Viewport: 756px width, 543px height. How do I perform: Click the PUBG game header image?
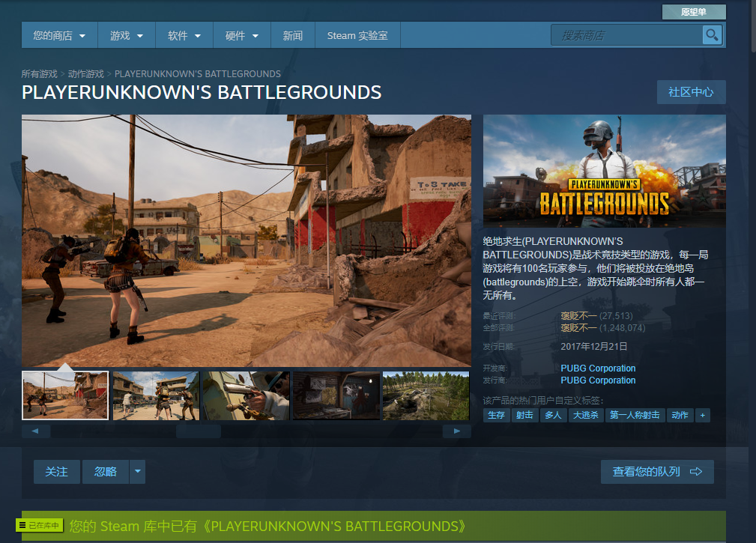pyautogui.click(x=604, y=171)
